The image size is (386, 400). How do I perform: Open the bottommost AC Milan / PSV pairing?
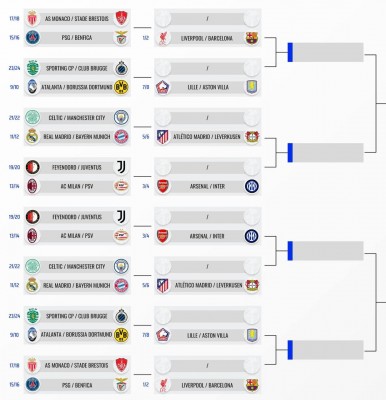coord(77,236)
